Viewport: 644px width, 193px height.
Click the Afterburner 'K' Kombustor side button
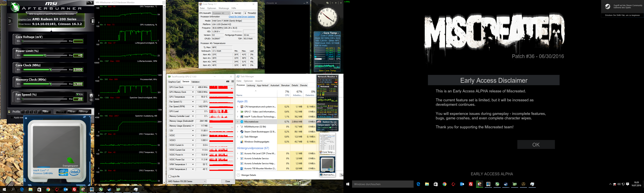[10, 21]
